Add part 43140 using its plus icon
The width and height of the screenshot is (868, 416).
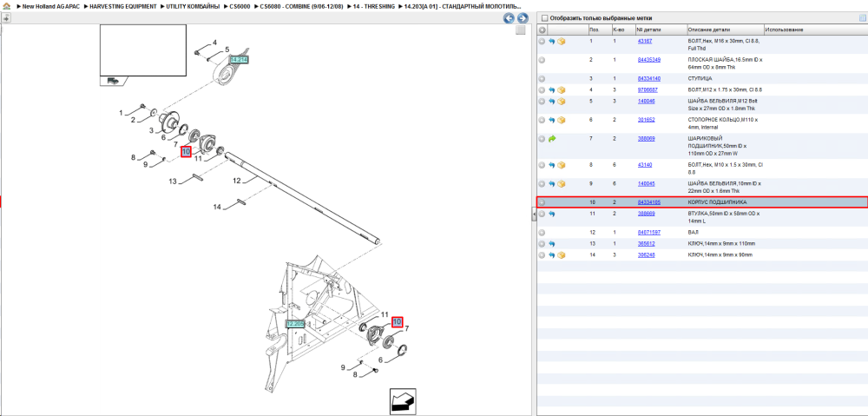click(542, 165)
